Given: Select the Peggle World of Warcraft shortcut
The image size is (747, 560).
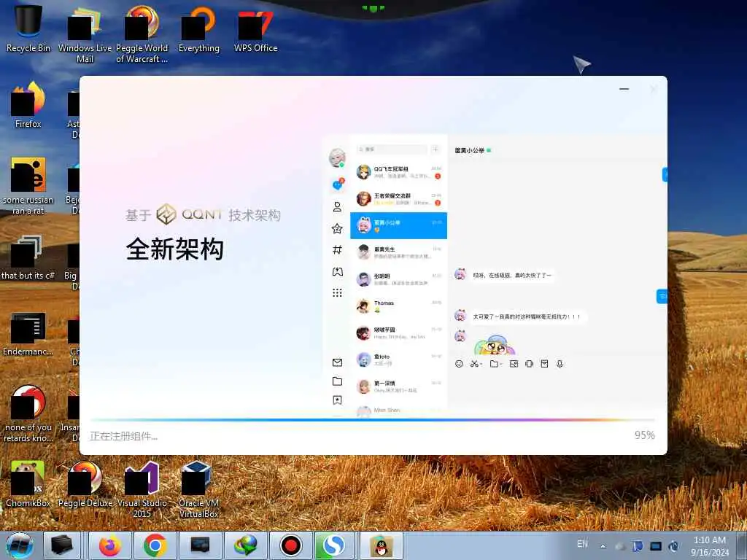Looking at the screenshot, I should pos(142,34).
